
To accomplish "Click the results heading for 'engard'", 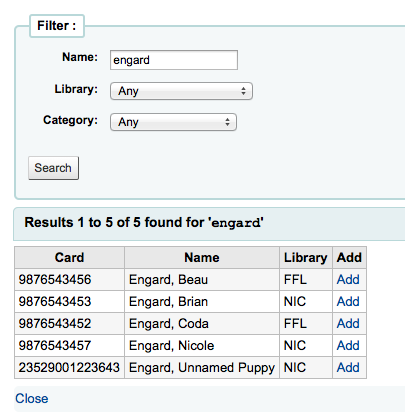I will pos(144,223).
